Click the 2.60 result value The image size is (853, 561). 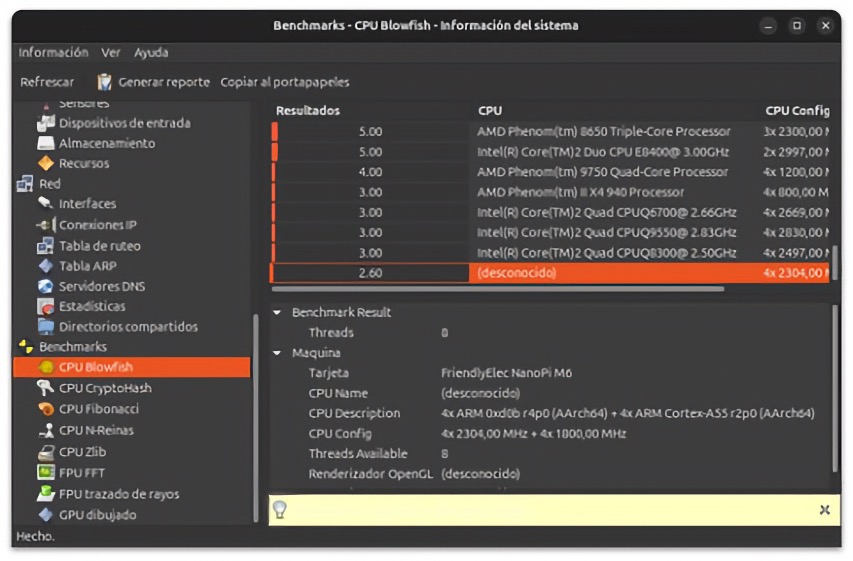[x=370, y=273]
